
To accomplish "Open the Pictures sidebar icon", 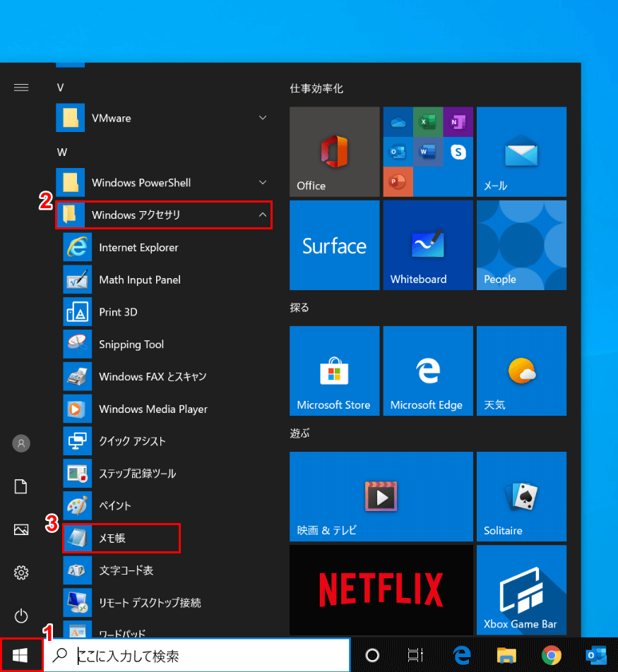I will point(21,529).
